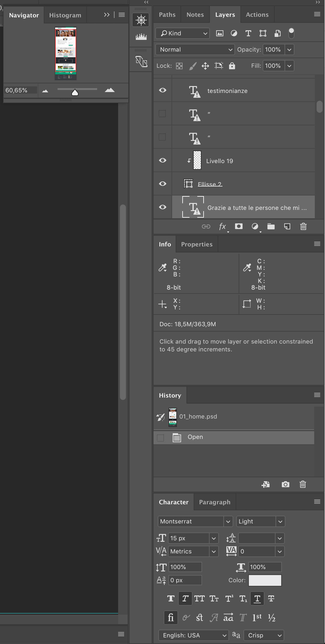Click the delete layer trash icon
Screen dimensions: 325x644
[x=303, y=227]
